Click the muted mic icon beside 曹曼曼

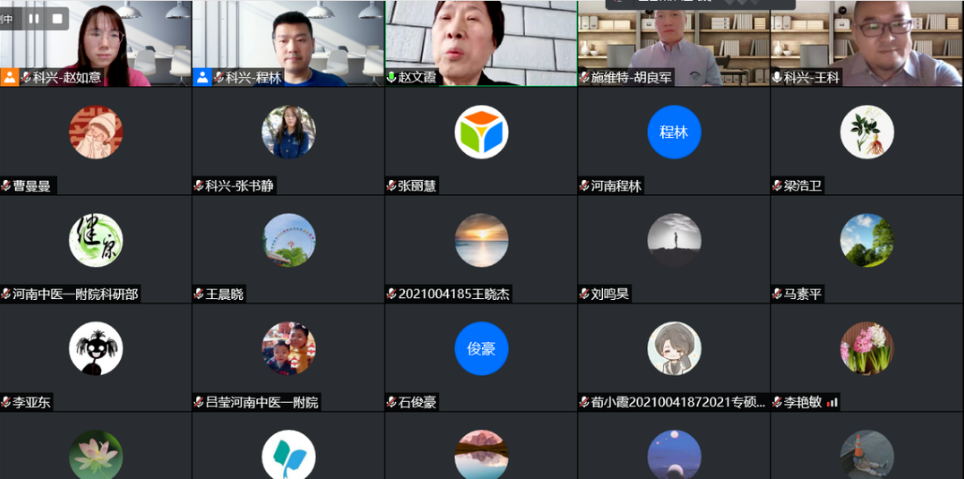[x=6, y=186]
